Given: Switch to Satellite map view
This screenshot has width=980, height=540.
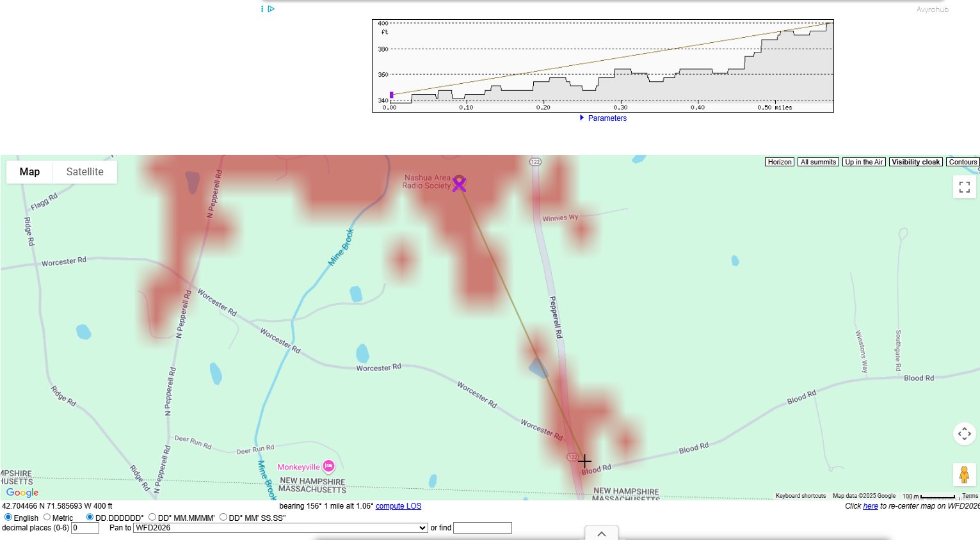Looking at the screenshot, I should click(84, 172).
